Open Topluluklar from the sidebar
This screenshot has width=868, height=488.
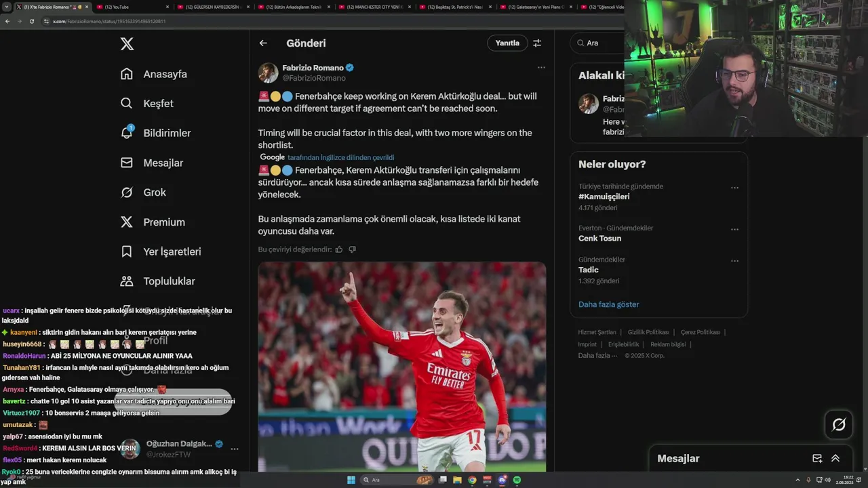pos(157,281)
